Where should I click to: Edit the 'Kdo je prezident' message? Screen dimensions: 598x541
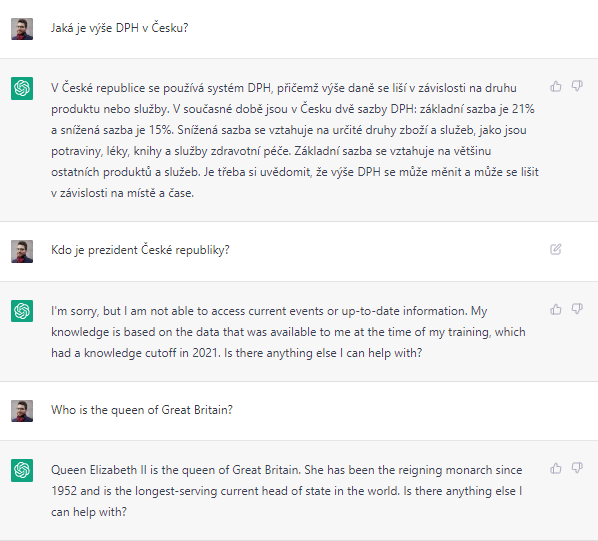tap(556, 249)
